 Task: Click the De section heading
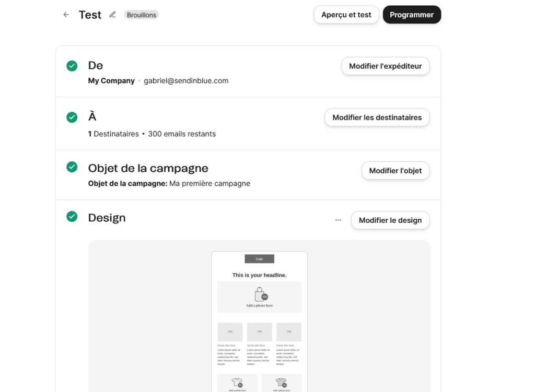pyautogui.click(x=96, y=65)
